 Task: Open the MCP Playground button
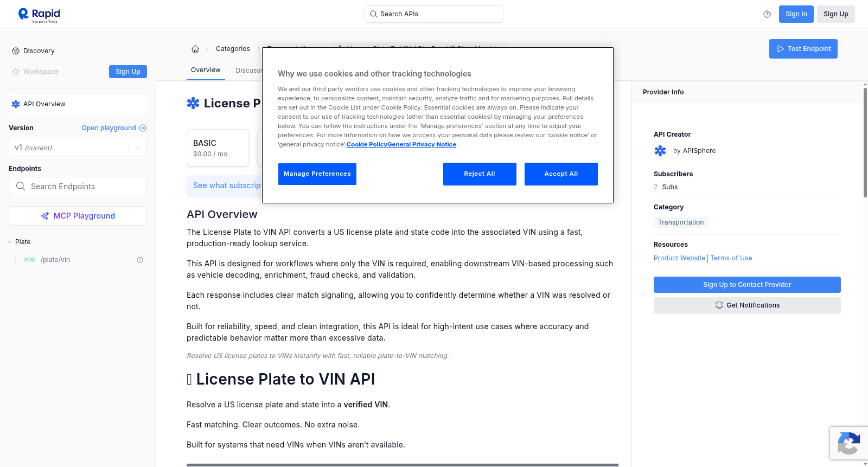click(x=78, y=216)
